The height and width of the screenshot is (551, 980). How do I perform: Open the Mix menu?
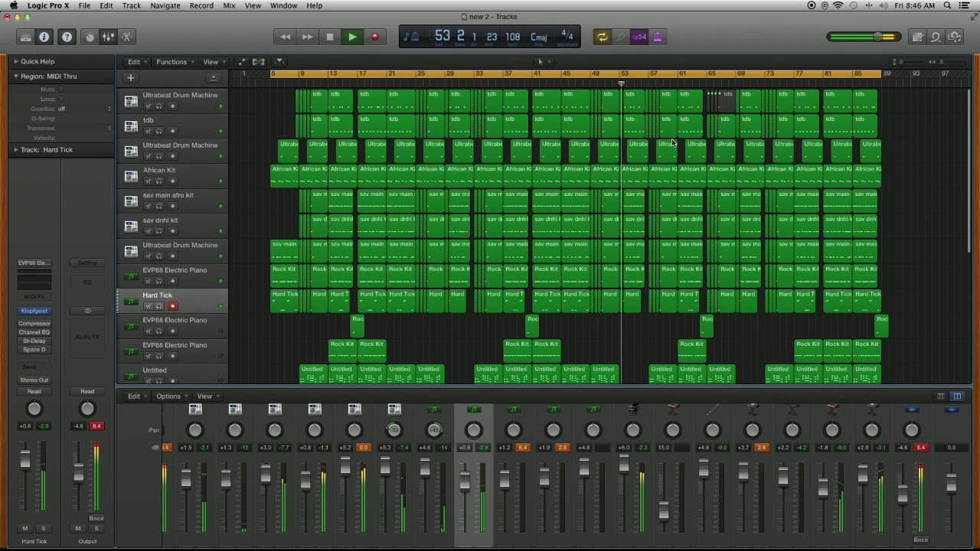tap(229, 5)
